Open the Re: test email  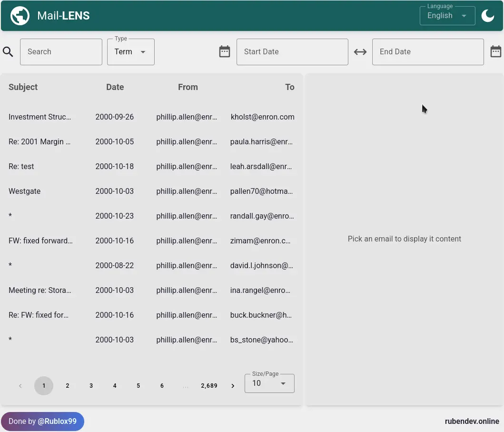tap(21, 167)
